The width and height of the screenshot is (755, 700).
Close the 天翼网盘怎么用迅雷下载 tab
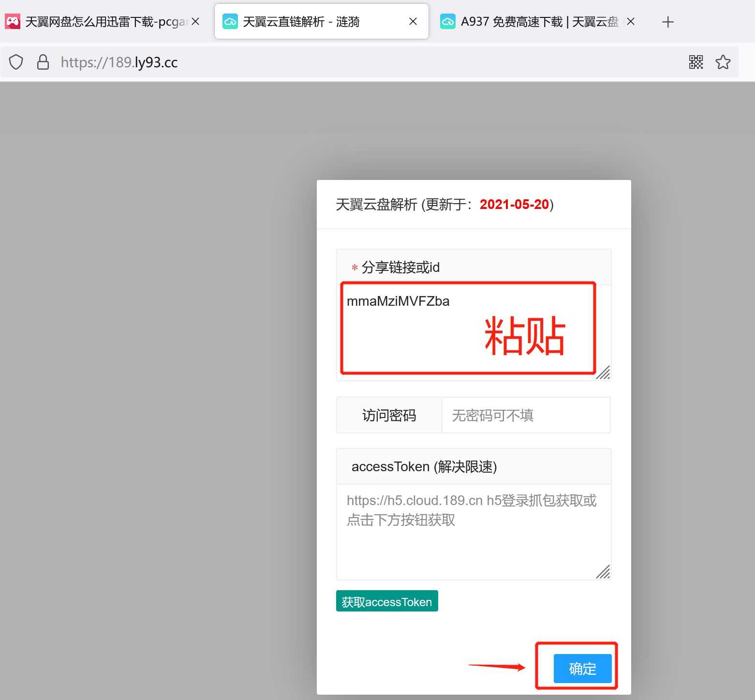(195, 21)
